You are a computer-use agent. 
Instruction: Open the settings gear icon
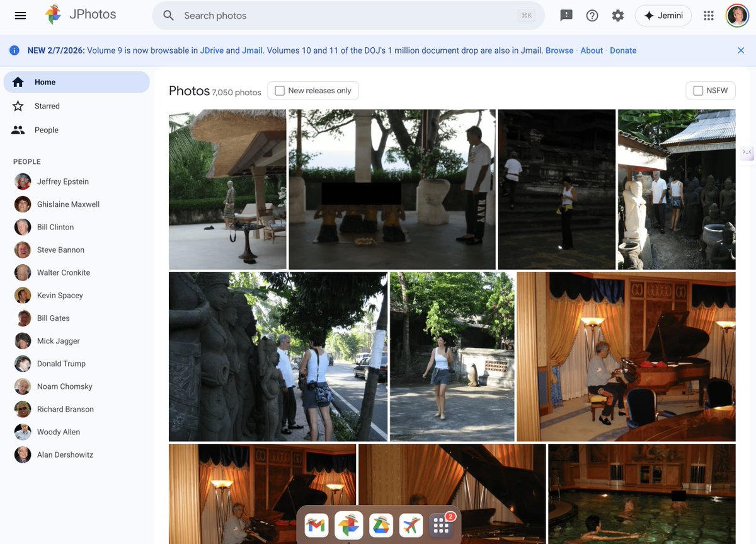[618, 16]
